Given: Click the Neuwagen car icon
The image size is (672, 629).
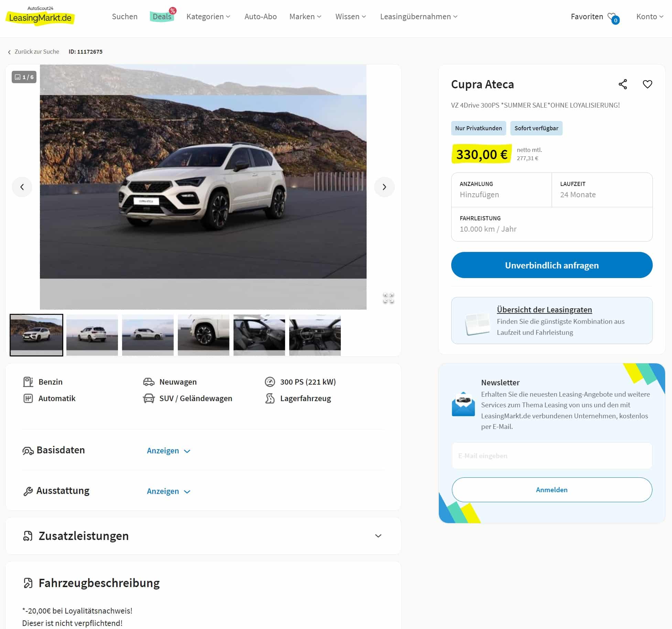Looking at the screenshot, I should click(149, 382).
